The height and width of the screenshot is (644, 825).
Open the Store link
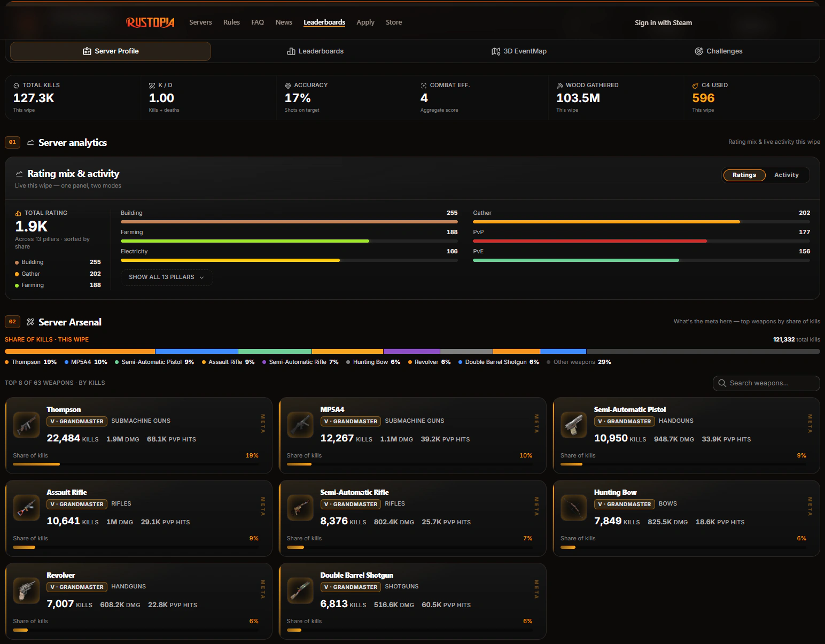(394, 22)
